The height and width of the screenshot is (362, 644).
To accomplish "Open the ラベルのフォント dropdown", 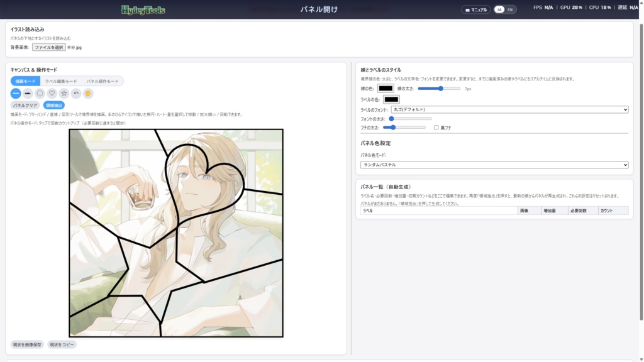I will tap(509, 109).
